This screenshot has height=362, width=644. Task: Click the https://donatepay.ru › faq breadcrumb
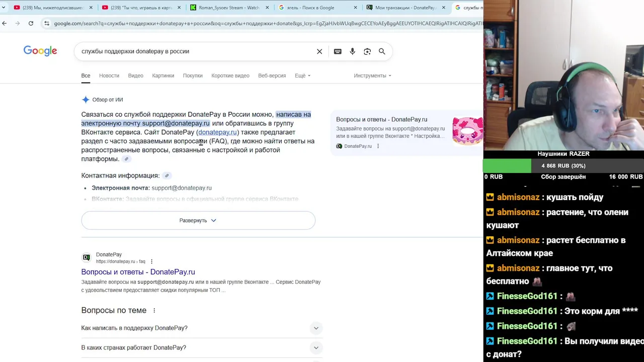[x=121, y=261]
